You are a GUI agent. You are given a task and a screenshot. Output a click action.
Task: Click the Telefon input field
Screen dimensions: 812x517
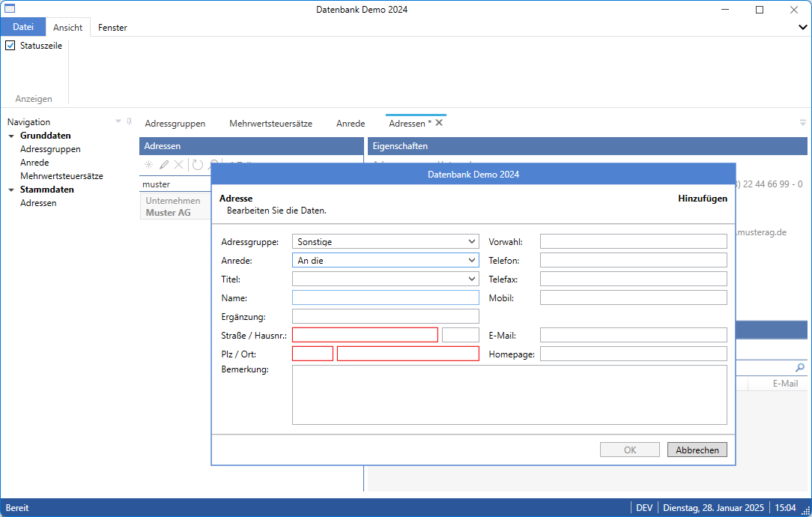tap(633, 260)
